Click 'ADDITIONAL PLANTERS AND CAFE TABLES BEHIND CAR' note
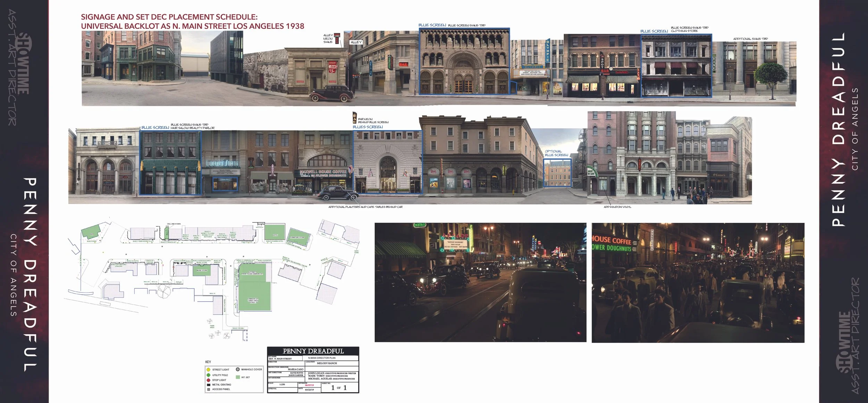This screenshot has width=868, height=403. (366, 207)
